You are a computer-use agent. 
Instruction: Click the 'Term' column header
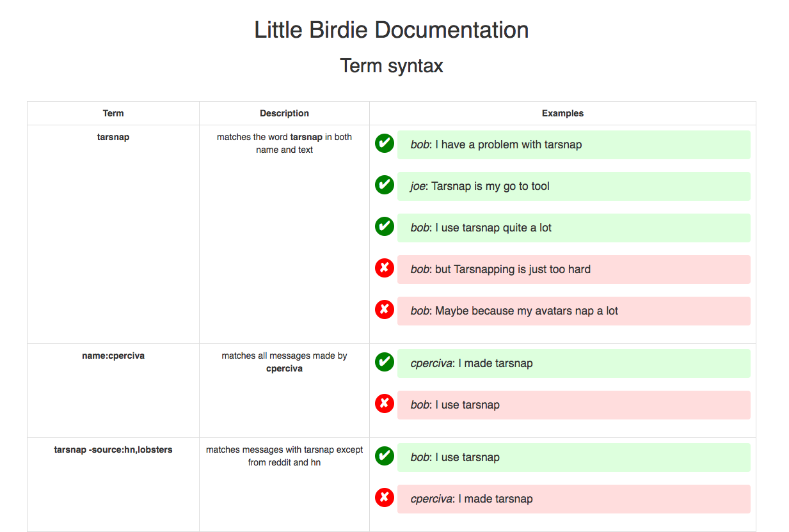click(x=113, y=113)
